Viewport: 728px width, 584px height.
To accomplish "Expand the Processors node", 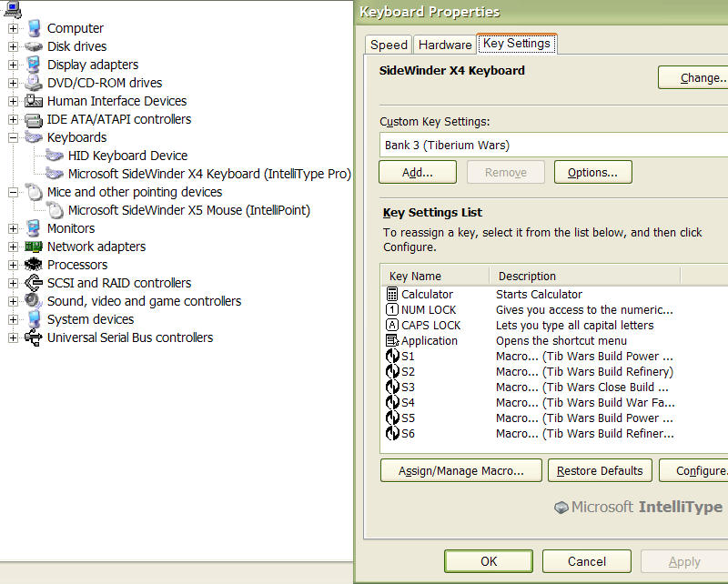I will pos(13,265).
